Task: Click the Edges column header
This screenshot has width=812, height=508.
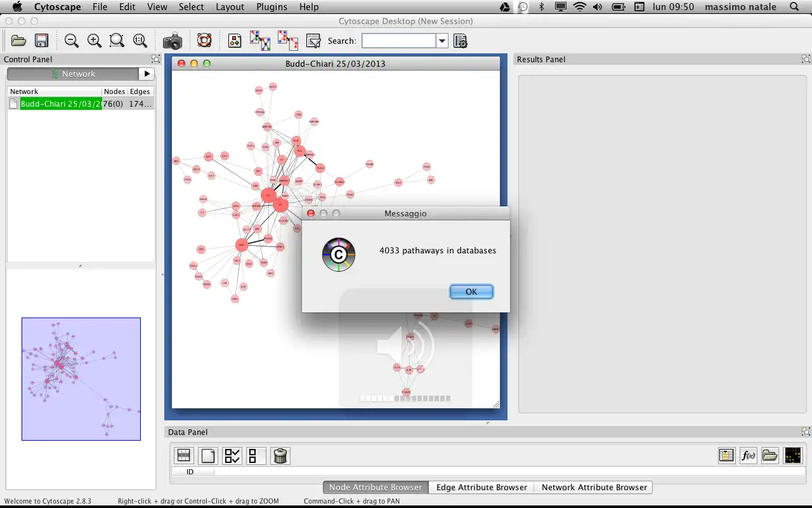Action: click(x=140, y=91)
